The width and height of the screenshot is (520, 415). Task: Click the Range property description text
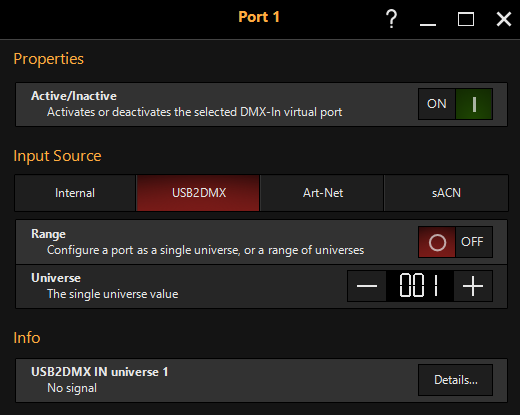pyautogui.click(x=205, y=250)
